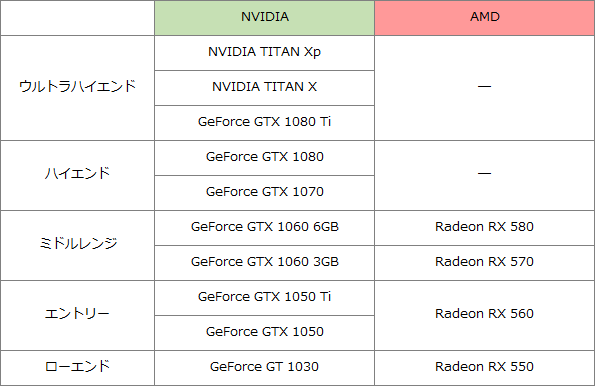Image resolution: width=595 pixels, height=386 pixels.
Task: Select the ローエンド category cell
Action: click(x=77, y=368)
